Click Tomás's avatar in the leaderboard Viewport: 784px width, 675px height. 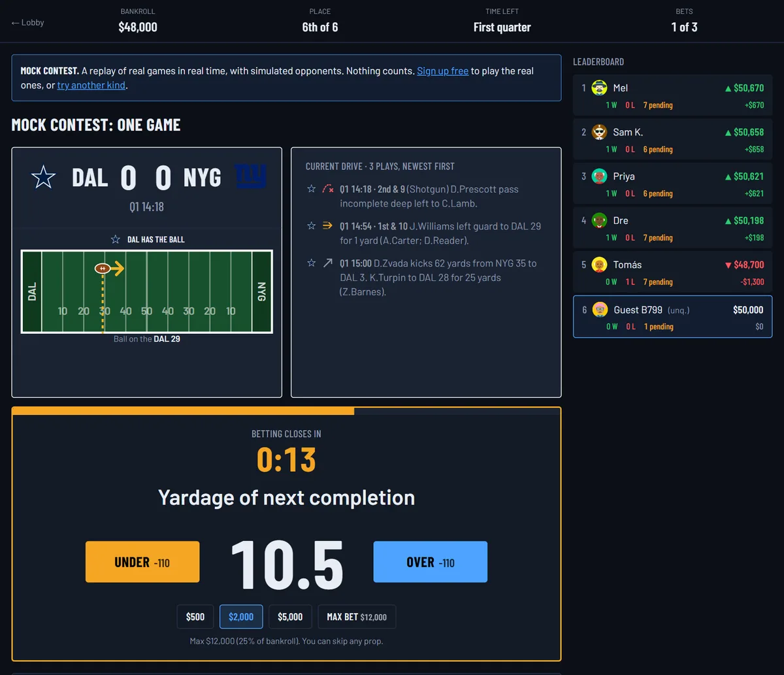point(599,265)
